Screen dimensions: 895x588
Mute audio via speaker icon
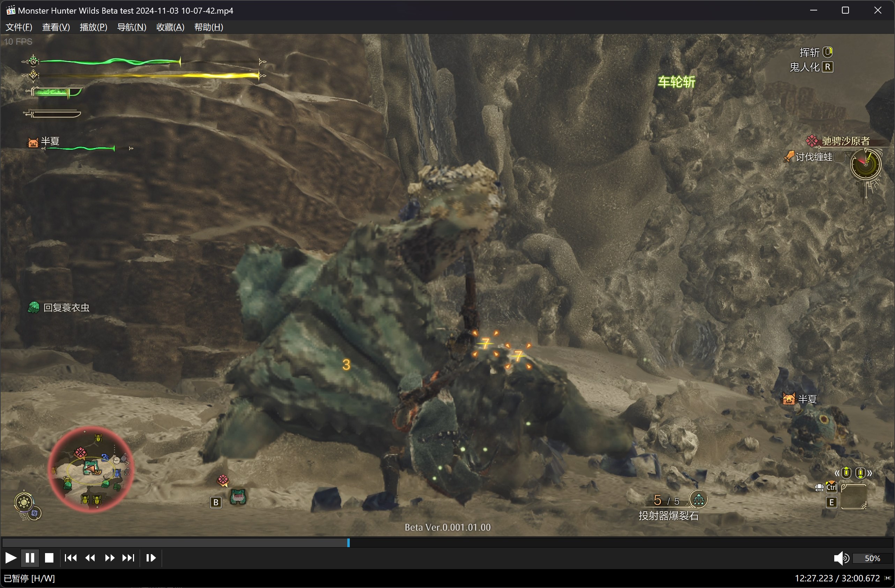click(x=841, y=558)
